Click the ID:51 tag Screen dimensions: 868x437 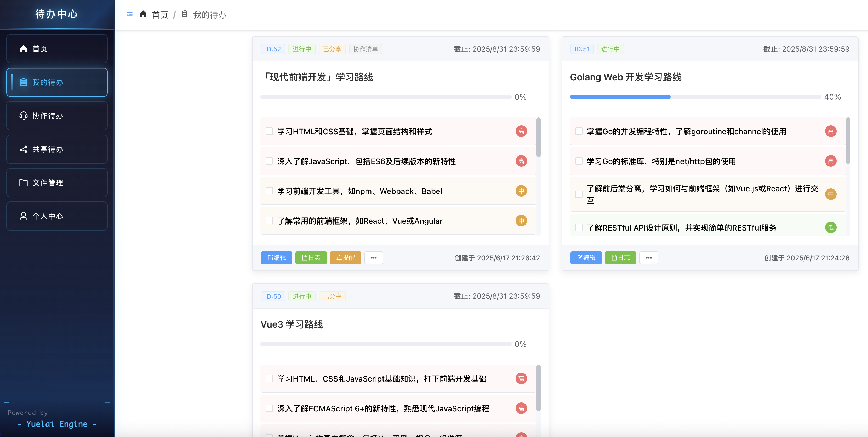pos(582,49)
